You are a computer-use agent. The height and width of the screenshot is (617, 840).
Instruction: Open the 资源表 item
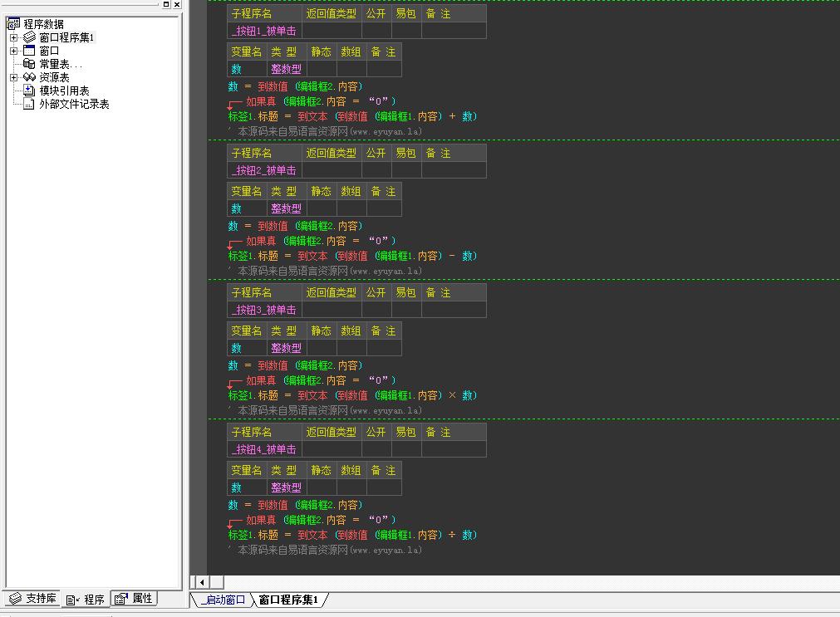pyautogui.click(x=54, y=78)
